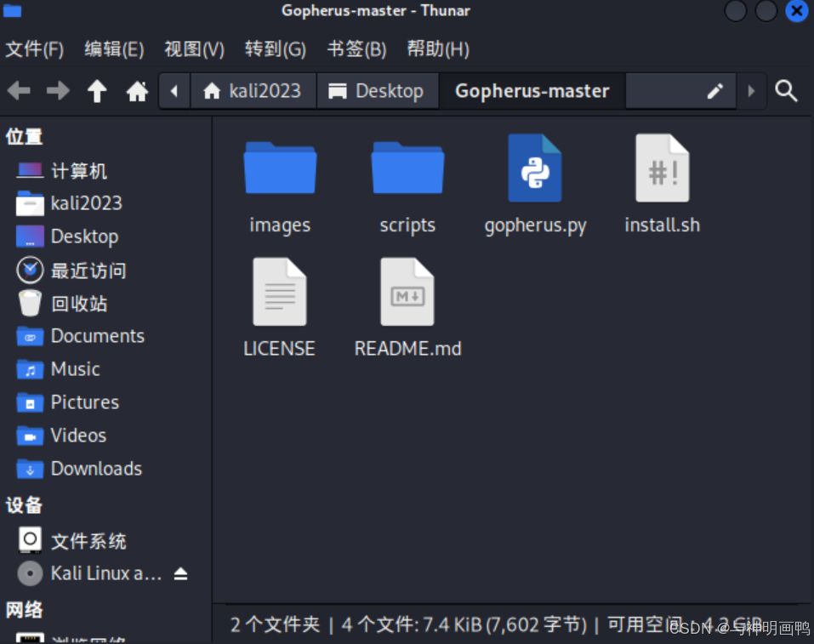The width and height of the screenshot is (814, 644).
Task: Go to home folder toolbar icon
Action: (137, 91)
